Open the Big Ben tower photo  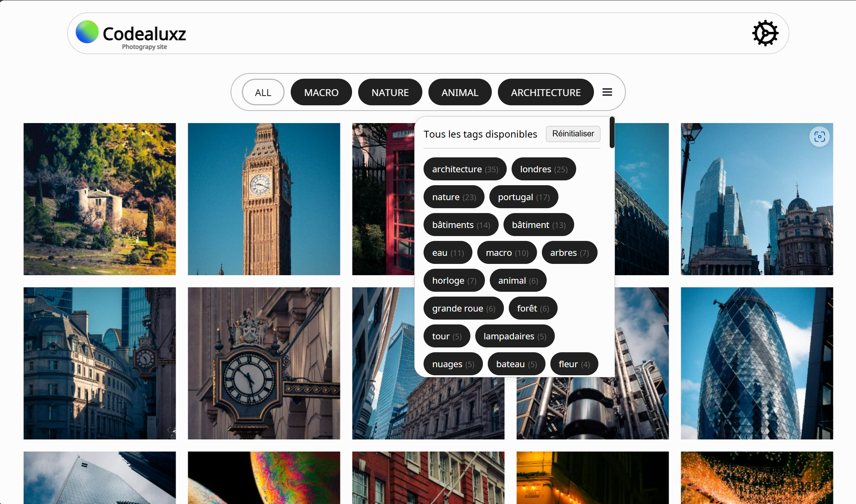(x=264, y=199)
